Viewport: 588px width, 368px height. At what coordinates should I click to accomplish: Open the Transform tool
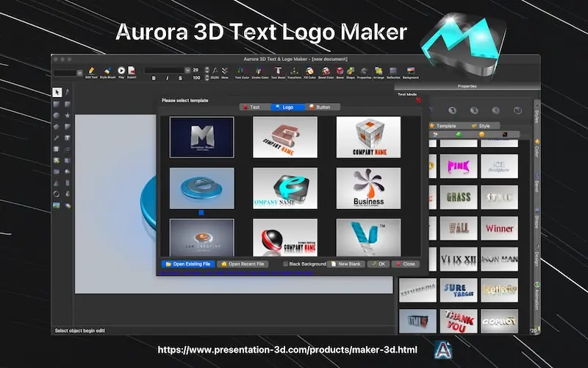tap(295, 72)
